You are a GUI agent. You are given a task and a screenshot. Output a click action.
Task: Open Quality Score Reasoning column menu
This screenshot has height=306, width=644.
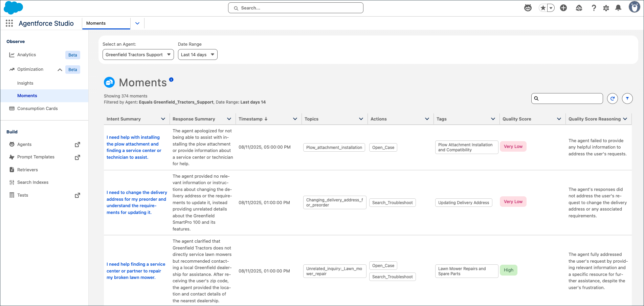[x=625, y=119]
